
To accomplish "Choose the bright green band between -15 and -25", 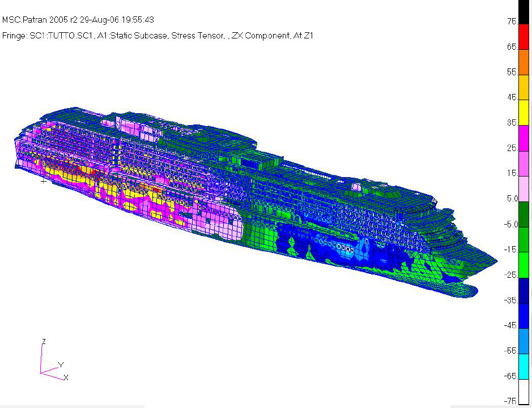I will point(524,265).
